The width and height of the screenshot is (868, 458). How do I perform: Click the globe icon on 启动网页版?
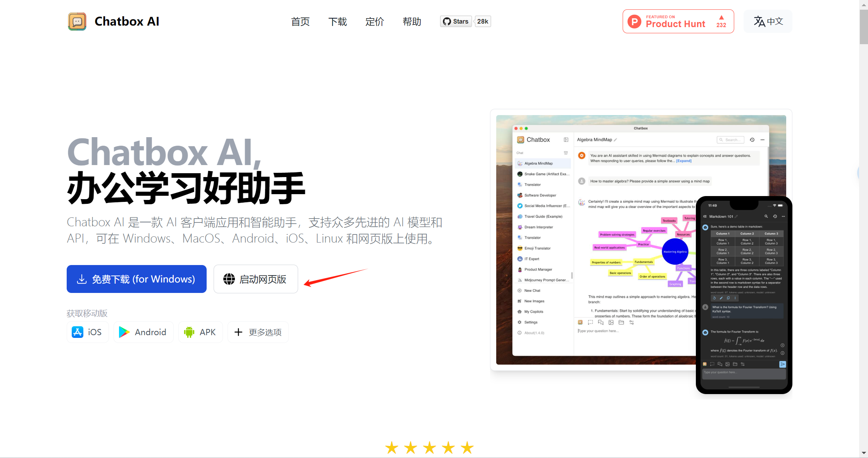[x=229, y=279]
